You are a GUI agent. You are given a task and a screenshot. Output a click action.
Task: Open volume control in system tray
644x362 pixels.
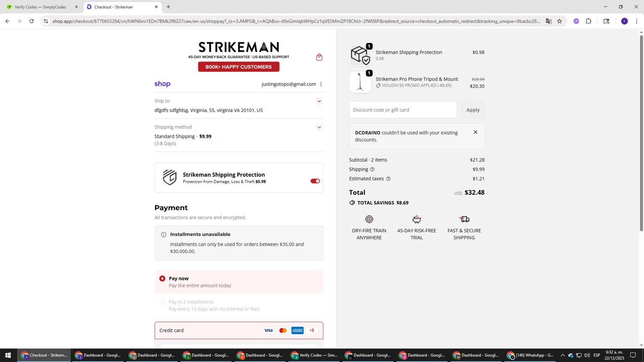click(x=586, y=355)
